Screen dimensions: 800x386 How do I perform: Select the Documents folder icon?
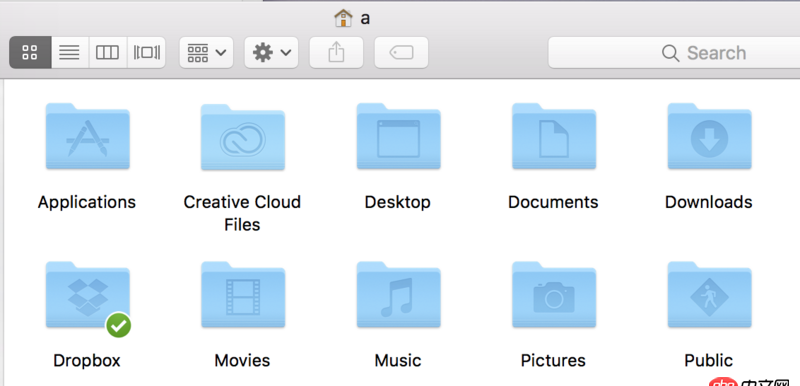tap(554, 136)
